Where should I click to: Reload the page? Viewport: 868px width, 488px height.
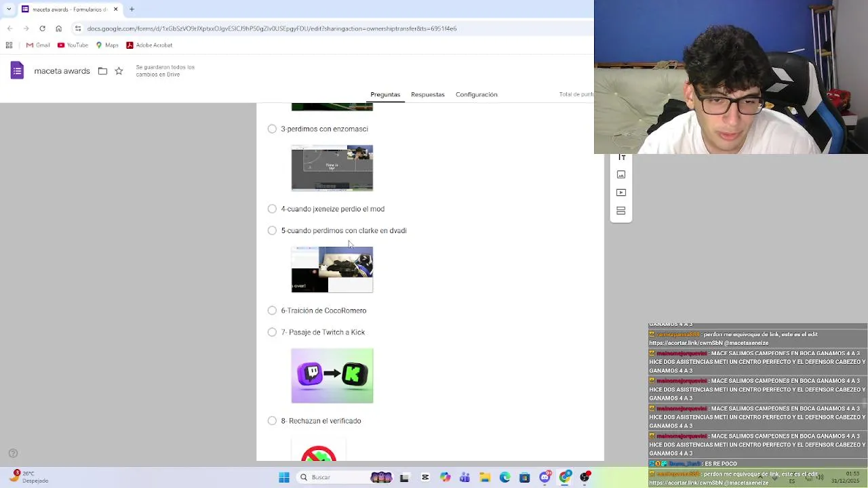pos(42,28)
